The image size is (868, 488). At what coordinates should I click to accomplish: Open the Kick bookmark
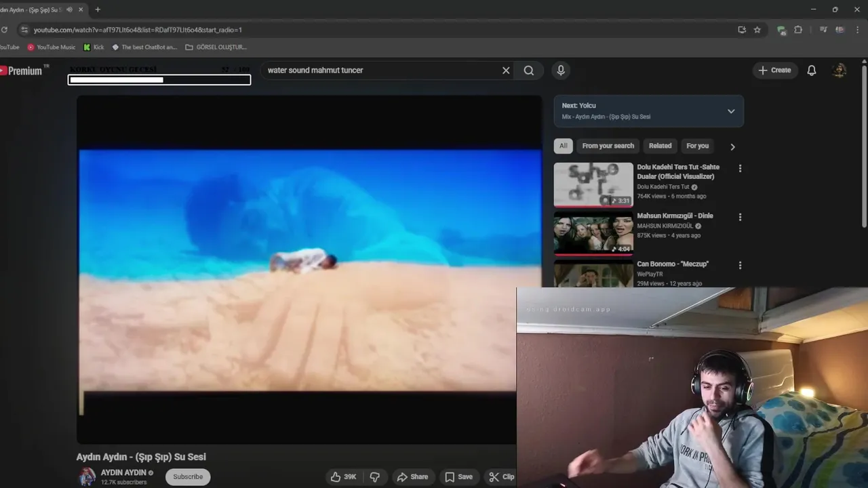(94, 47)
